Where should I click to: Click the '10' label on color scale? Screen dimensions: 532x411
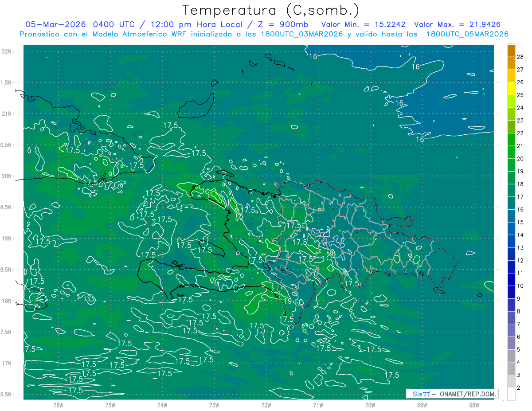520,286
